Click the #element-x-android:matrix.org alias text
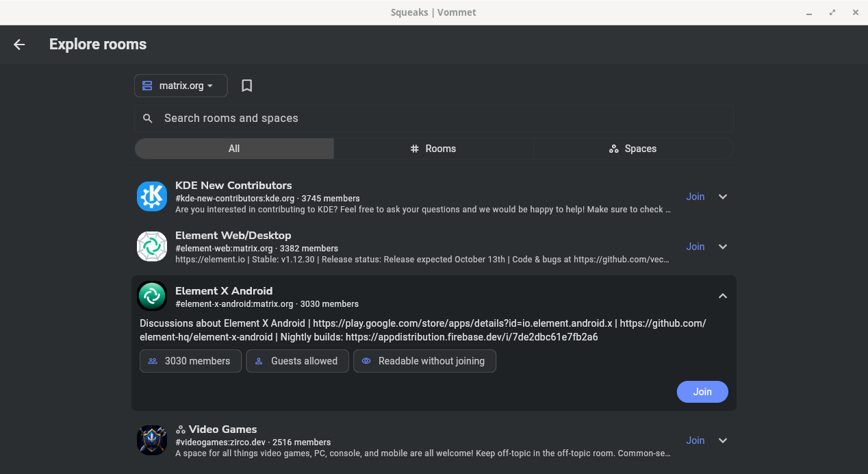868x474 pixels. (x=234, y=304)
